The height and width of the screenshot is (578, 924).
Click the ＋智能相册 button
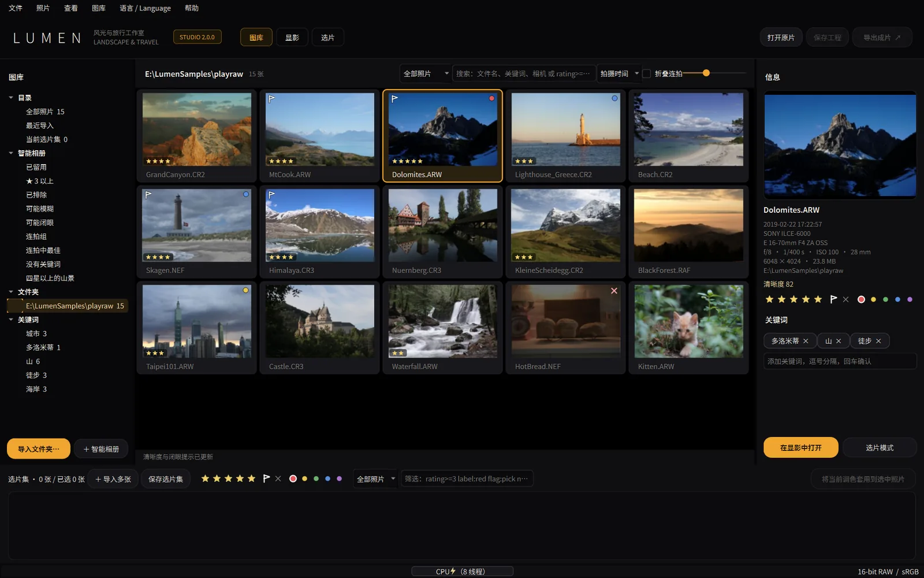[101, 449]
